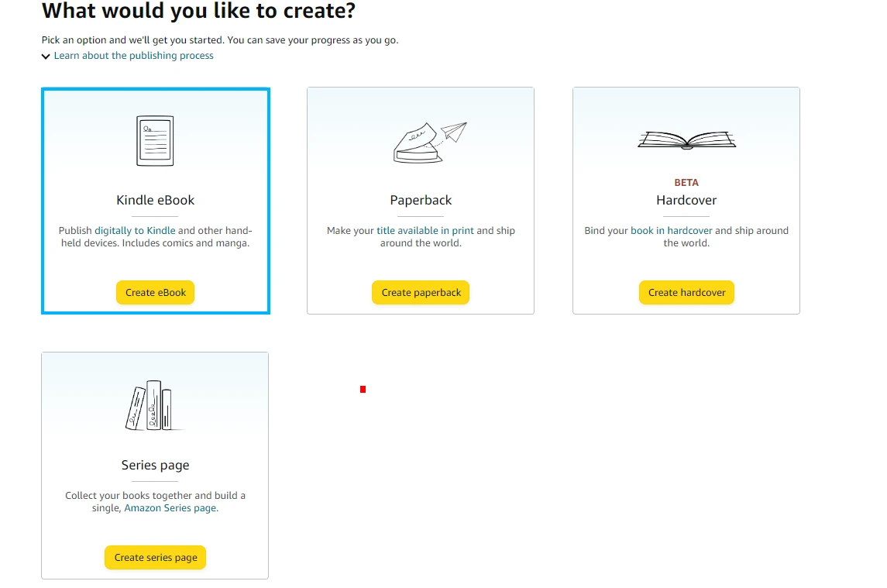Click the open book Hardcover icon

tap(686, 140)
